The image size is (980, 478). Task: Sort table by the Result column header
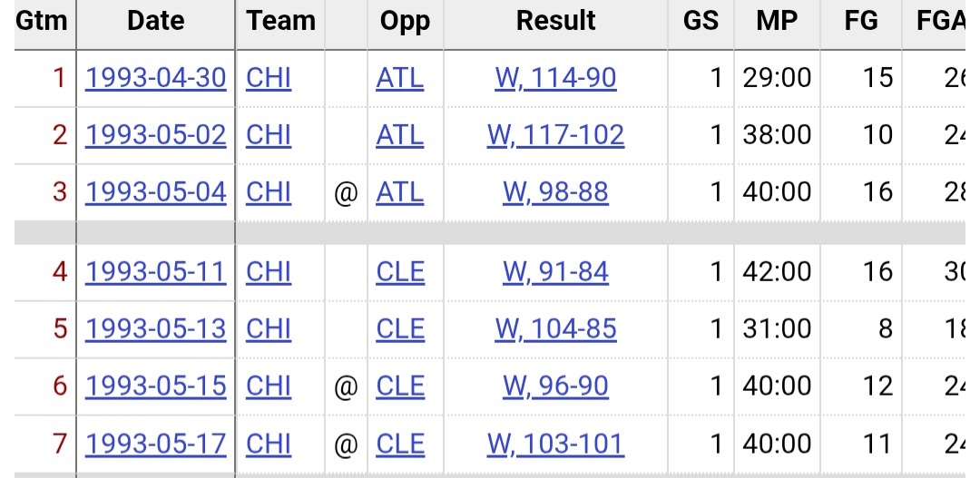(555, 21)
